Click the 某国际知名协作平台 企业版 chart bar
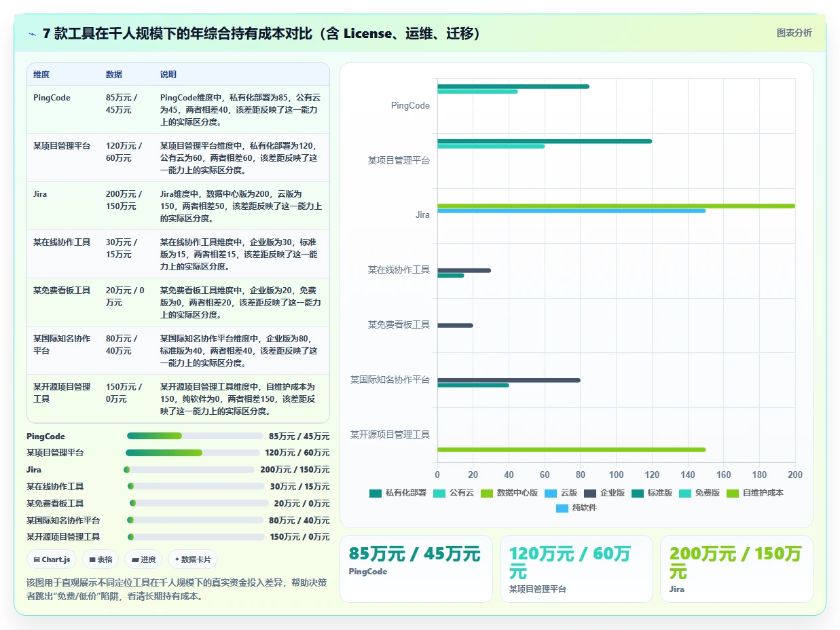This screenshot has height=630, width=840. point(509,380)
